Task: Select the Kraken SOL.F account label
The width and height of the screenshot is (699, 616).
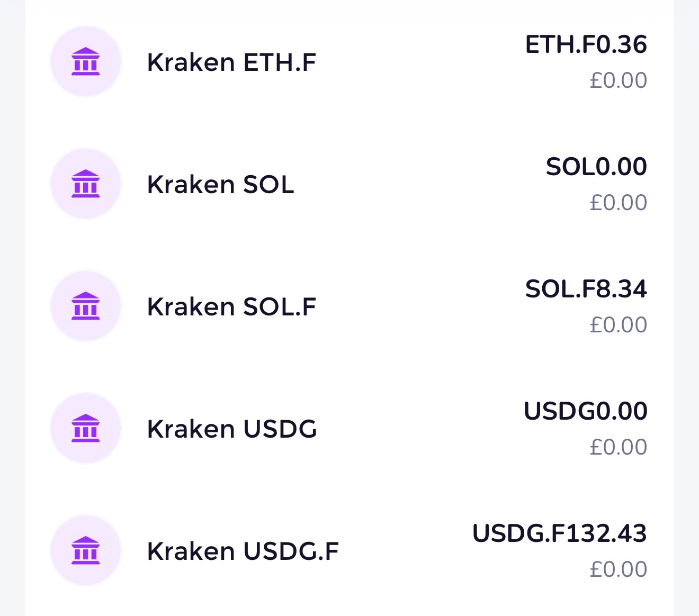Action: [x=231, y=307]
